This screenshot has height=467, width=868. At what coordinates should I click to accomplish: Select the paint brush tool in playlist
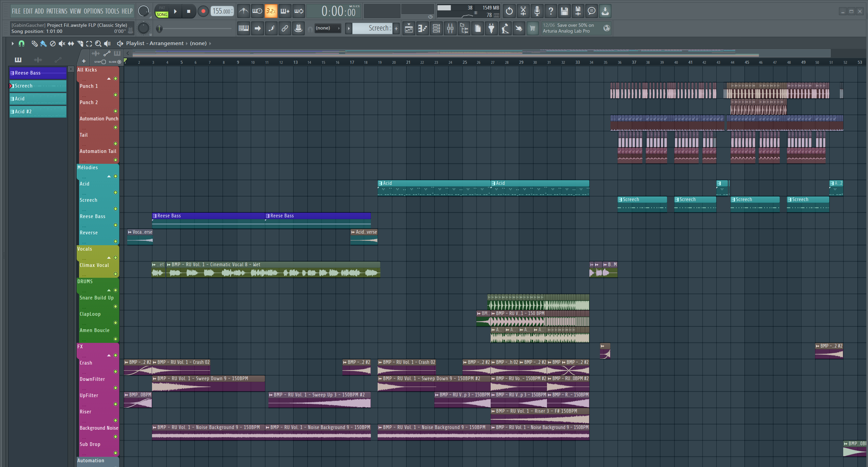[x=43, y=43]
